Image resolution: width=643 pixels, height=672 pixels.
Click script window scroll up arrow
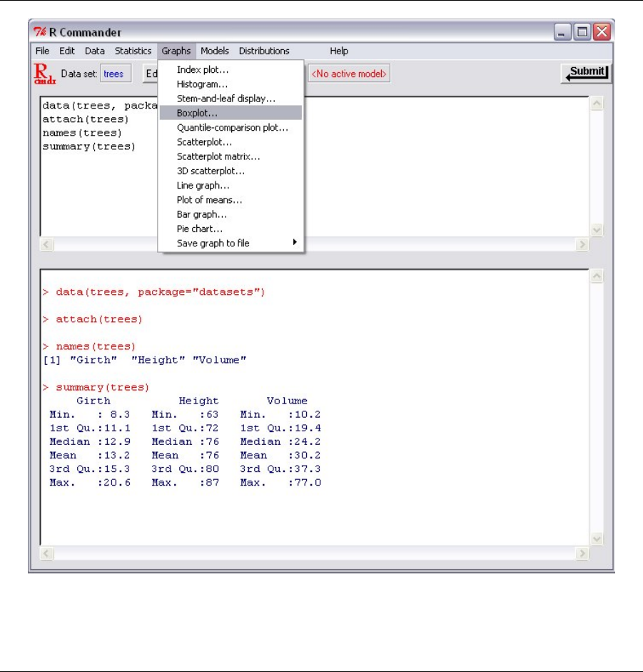pos(597,104)
